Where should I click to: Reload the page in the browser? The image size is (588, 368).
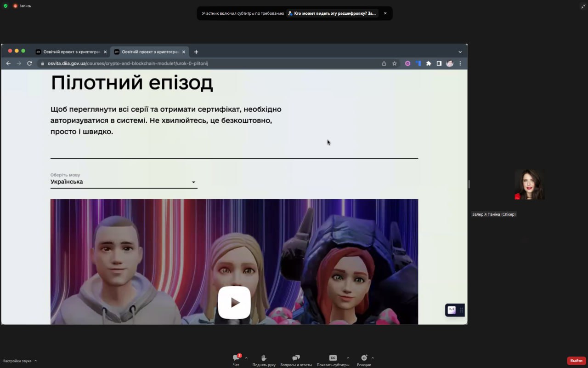point(29,63)
